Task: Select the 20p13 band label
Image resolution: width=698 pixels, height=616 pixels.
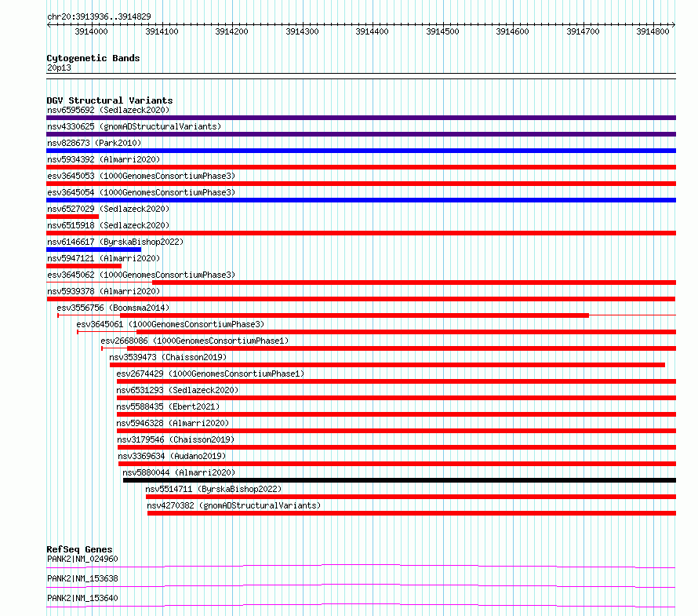Action: click(59, 67)
